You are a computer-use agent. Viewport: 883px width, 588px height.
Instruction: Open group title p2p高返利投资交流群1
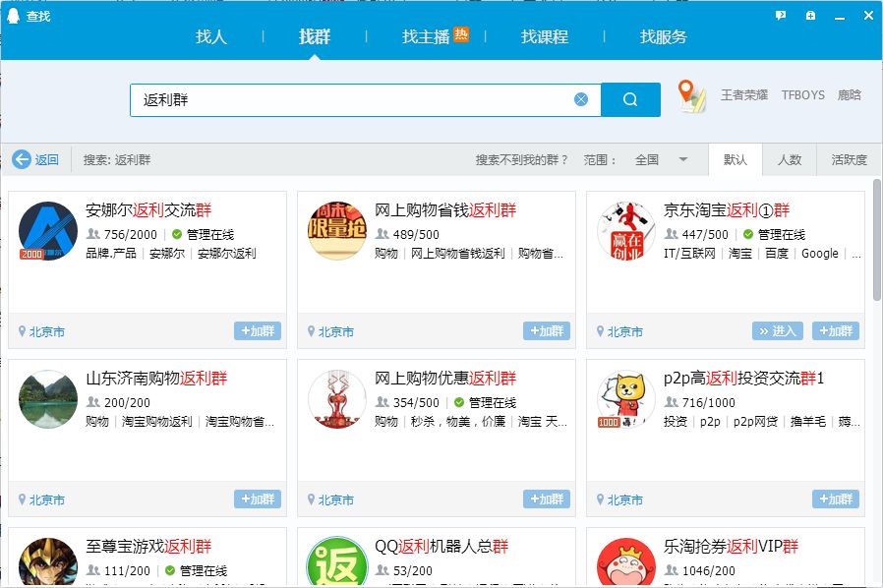pyautogui.click(x=744, y=378)
